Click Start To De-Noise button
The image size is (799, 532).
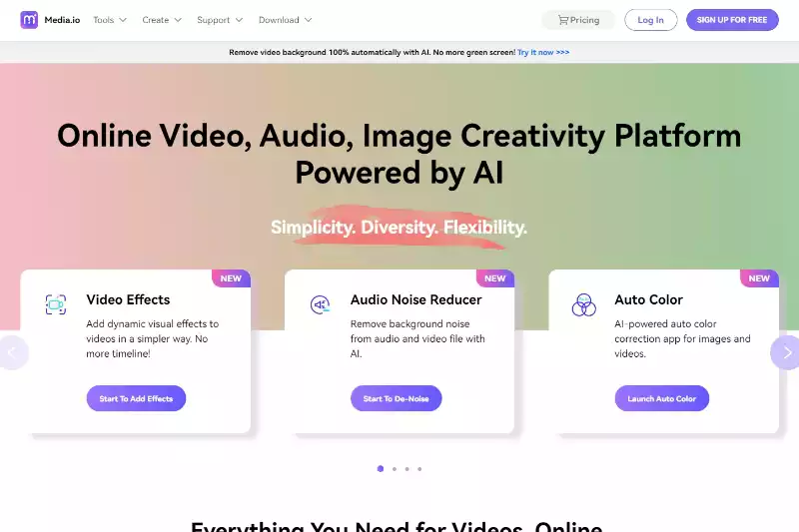[x=396, y=398]
